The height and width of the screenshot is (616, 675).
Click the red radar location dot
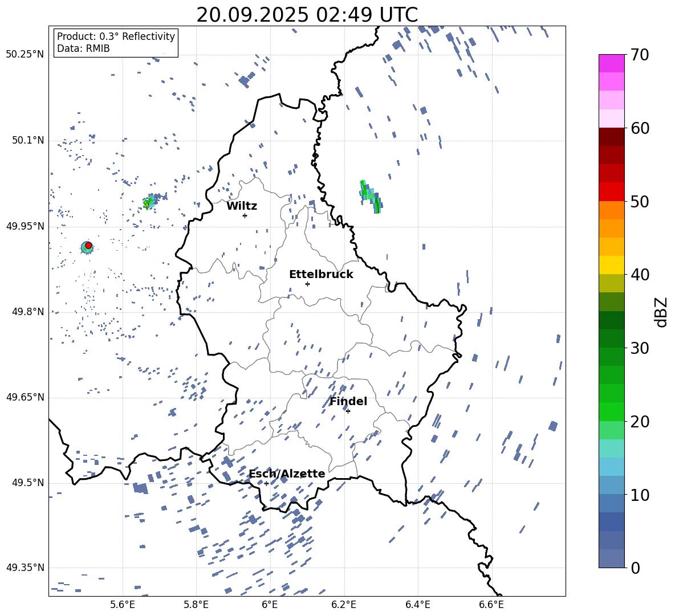(88, 245)
